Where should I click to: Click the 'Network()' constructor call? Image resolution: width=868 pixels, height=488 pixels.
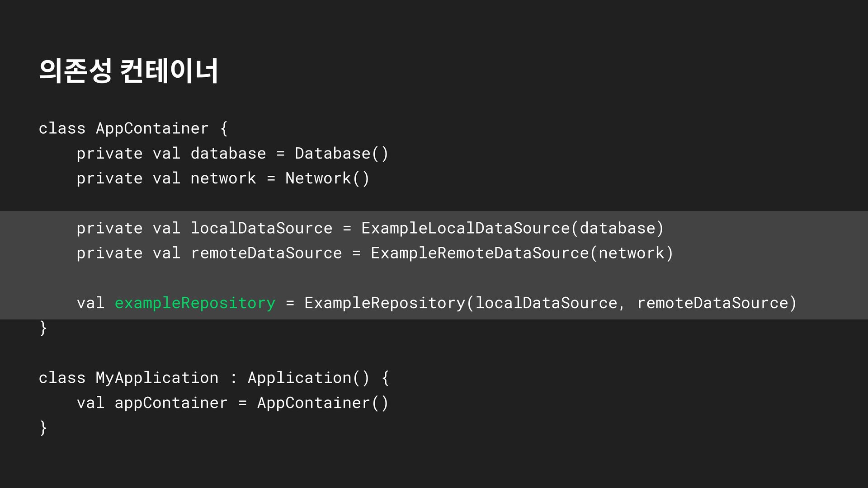(x=327, y=178)
